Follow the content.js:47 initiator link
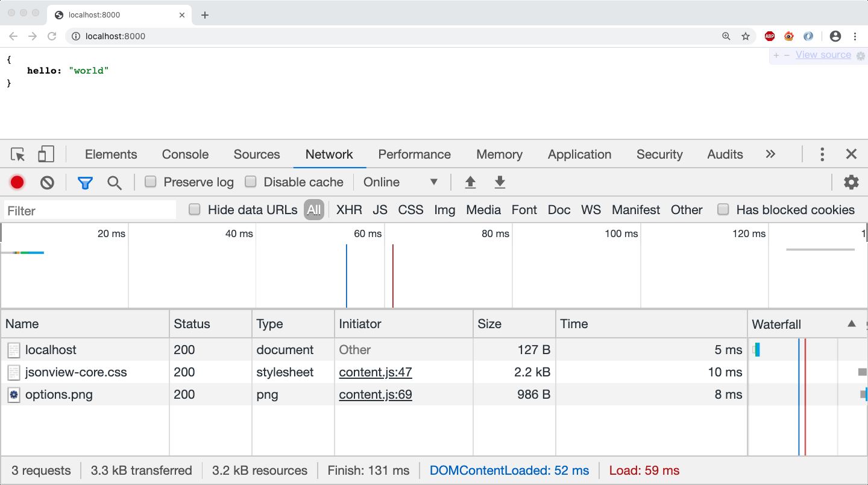Viewport: 868px width, 485px height. click(x=375, y=372)
